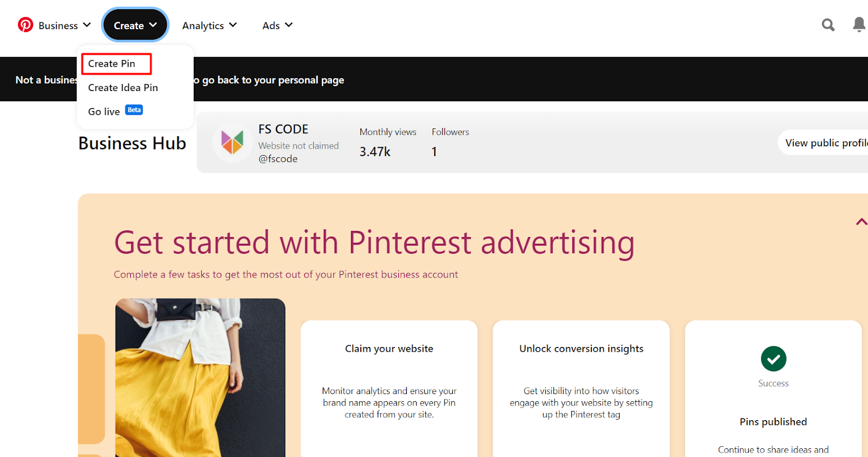The width and height of the screenshot is (868, 457).
Task: Click the Beta badge beside Go live
Action: pos(134,110)
